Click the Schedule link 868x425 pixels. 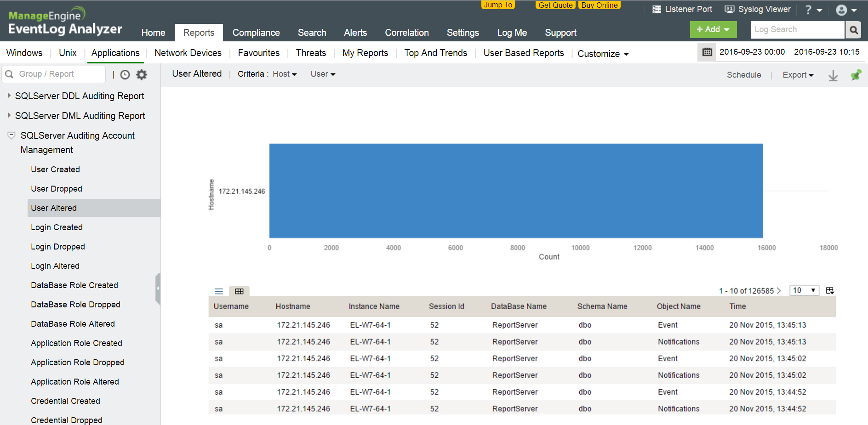coord(743,75)
